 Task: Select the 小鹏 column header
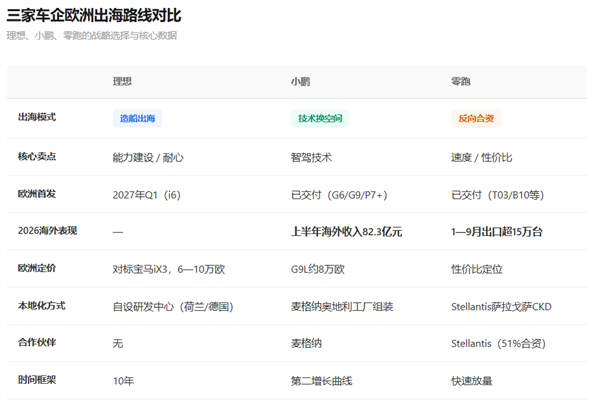[300, 82]
